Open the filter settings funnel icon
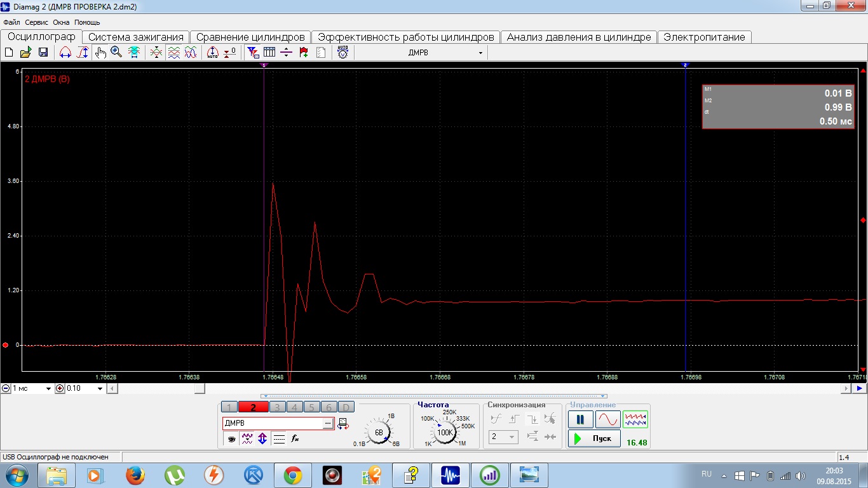This screenshot has height=488, width=868. coord(252,53)
